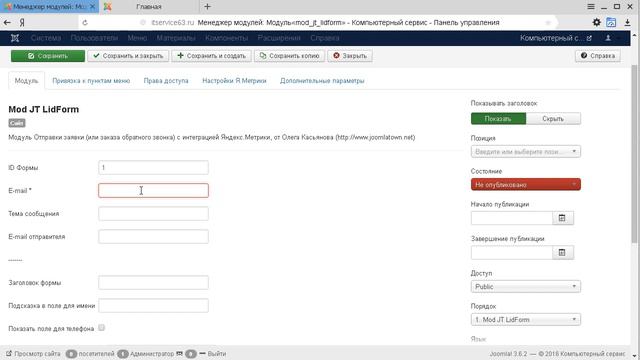Open Система menu
The width and height of the screenshot is (640, 360).
(46, 38)
